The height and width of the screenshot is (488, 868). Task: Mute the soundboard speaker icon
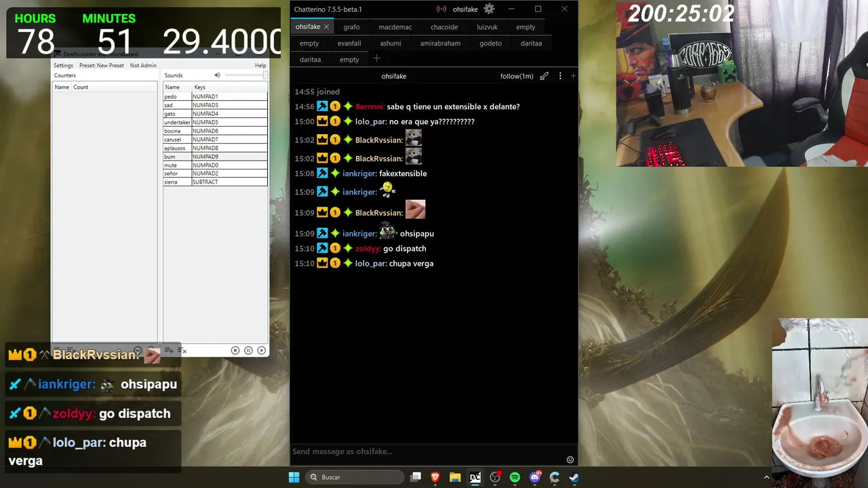218,75
